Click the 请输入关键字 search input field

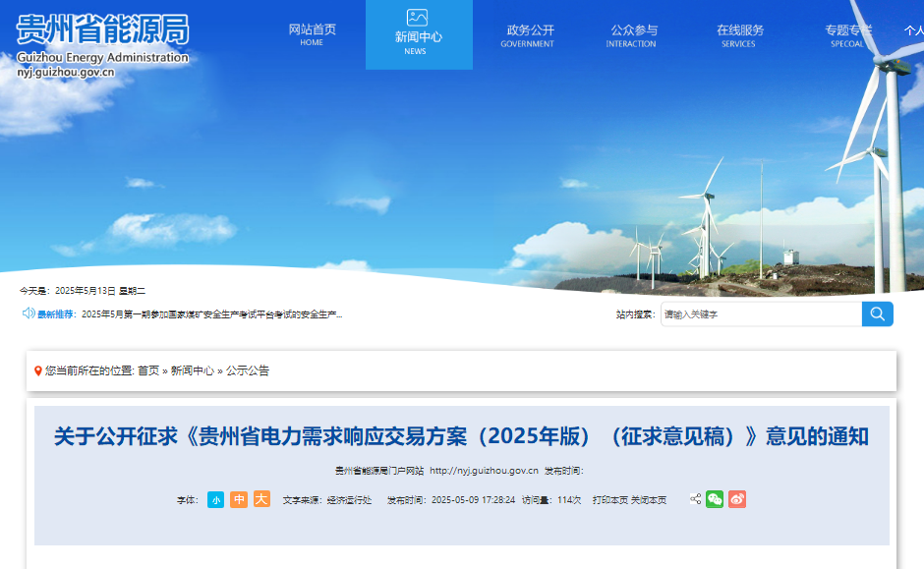(x=761, y=314)
